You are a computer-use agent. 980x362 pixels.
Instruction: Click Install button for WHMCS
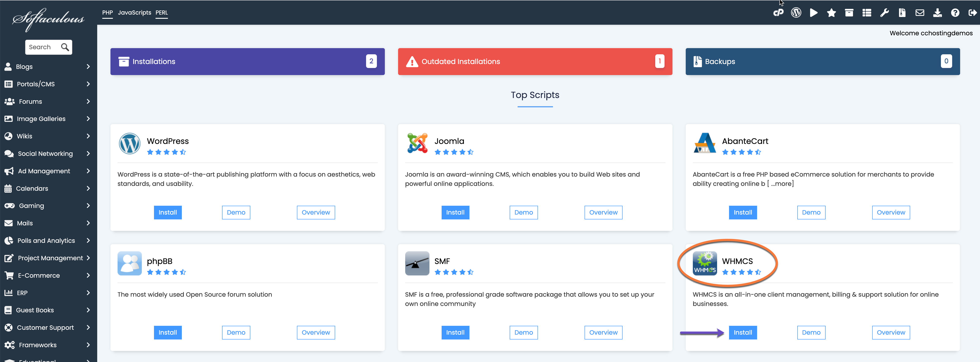743,332
